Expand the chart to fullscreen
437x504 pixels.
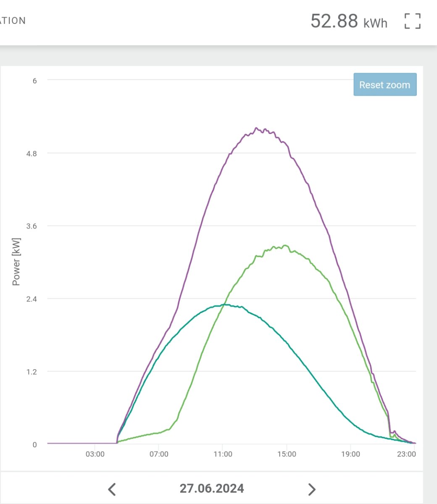point(412,21)
